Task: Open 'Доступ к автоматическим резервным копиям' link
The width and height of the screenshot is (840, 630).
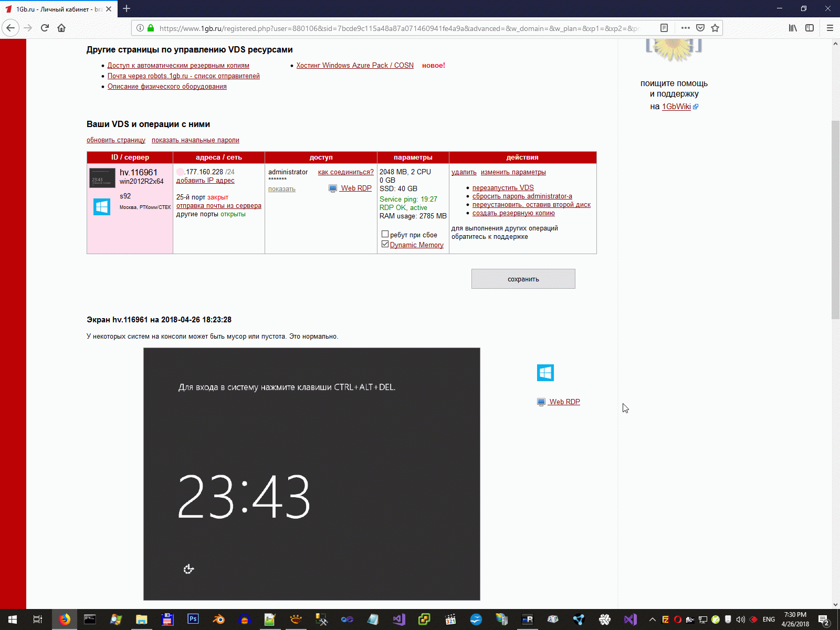Action: coord(178,66)
